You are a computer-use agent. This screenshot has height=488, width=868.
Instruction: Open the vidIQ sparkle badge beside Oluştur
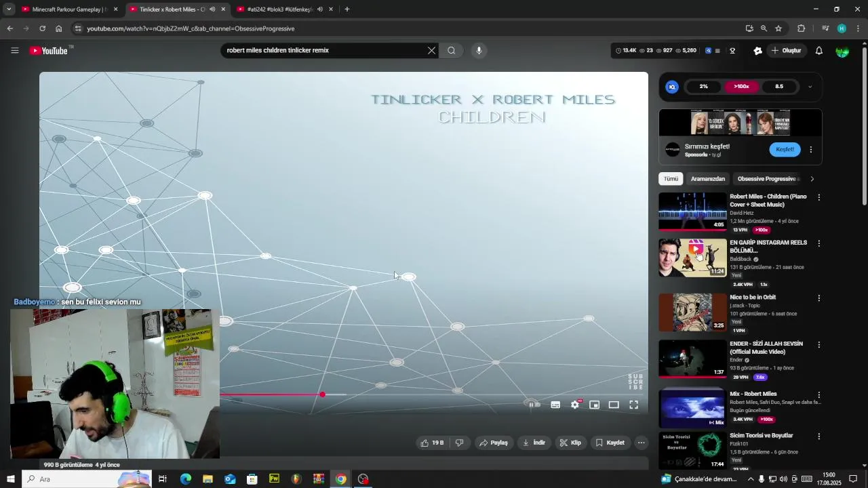click(757, 51)
